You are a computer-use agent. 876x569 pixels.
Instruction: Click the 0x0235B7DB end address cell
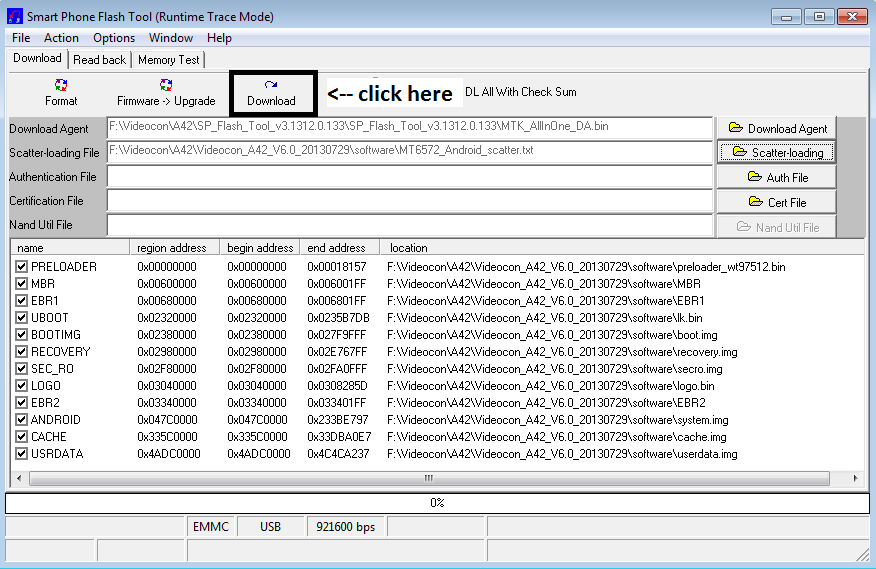tap(339, 317)
